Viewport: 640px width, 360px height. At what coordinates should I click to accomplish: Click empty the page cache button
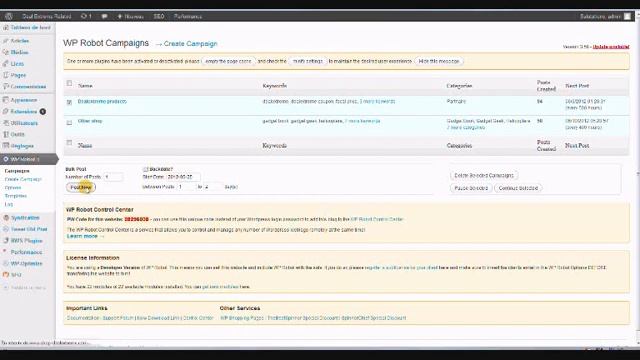[x=228, y=61]
